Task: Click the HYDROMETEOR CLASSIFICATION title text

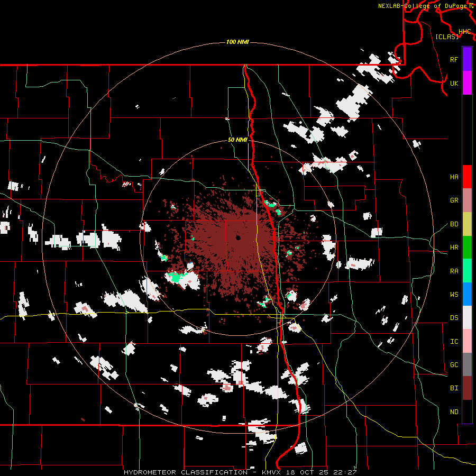Action: click(x=186, y=472)
